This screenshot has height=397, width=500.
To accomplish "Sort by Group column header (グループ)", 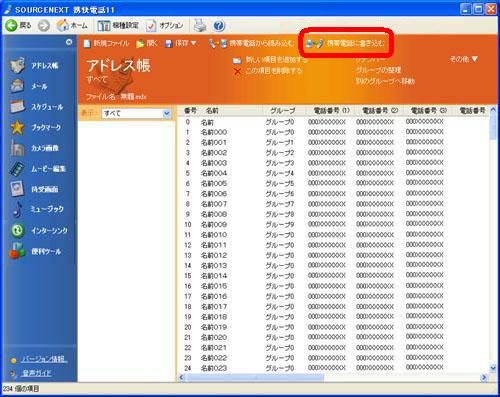I will click(283, 110).
